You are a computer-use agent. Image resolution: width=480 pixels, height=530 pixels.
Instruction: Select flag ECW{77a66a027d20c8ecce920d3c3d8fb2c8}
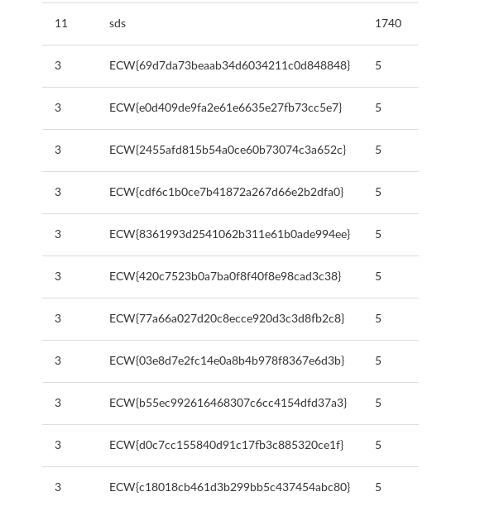[x=226, y=318]
